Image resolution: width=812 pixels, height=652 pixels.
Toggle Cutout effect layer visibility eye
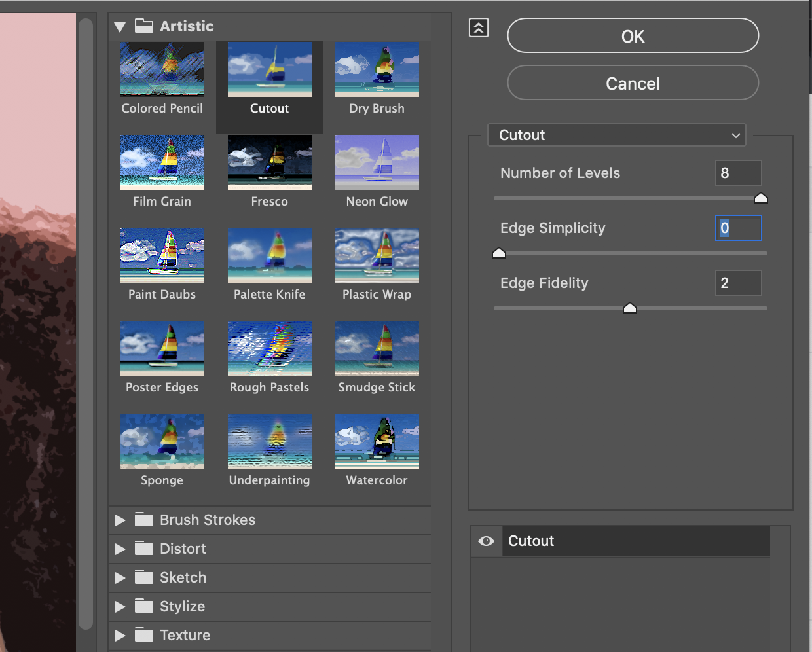point(486,541)
